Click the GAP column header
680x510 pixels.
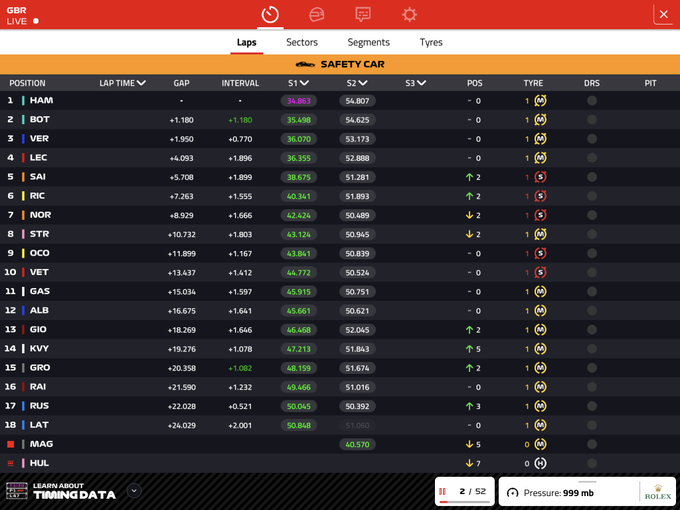tap(181, 83)
